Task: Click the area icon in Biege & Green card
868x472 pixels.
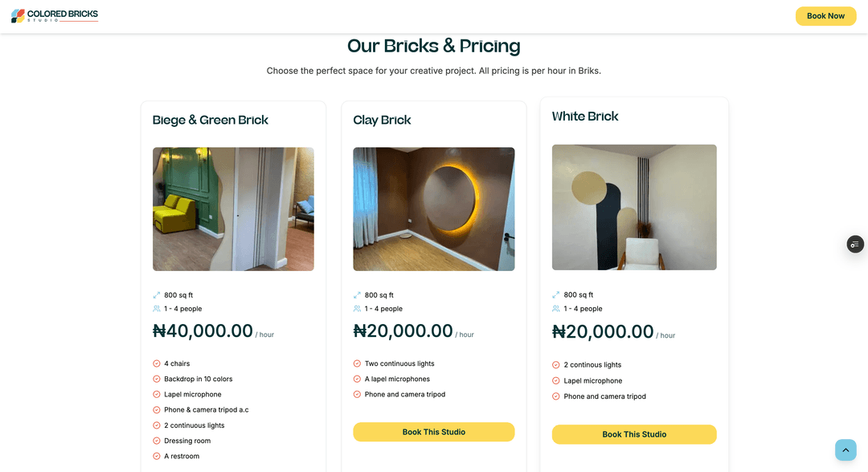Action: pos(157,295)
